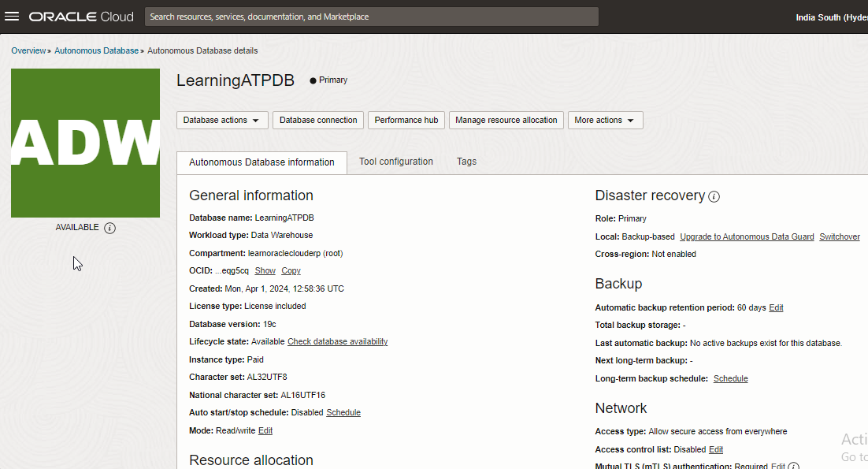This screenshot has width=868, height=469.
Task: Click the Database connection button
Action: coord(318,120)
